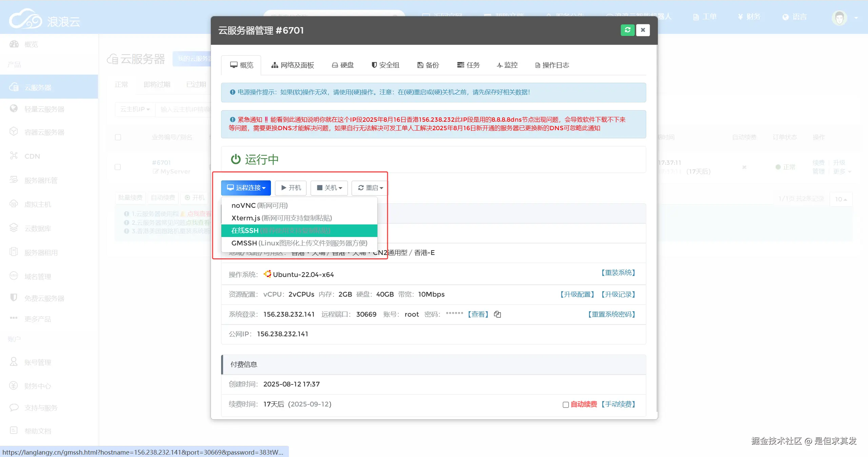Switch to the 安全组 tab
Screen dimensions: 868x457
point(386,65)
